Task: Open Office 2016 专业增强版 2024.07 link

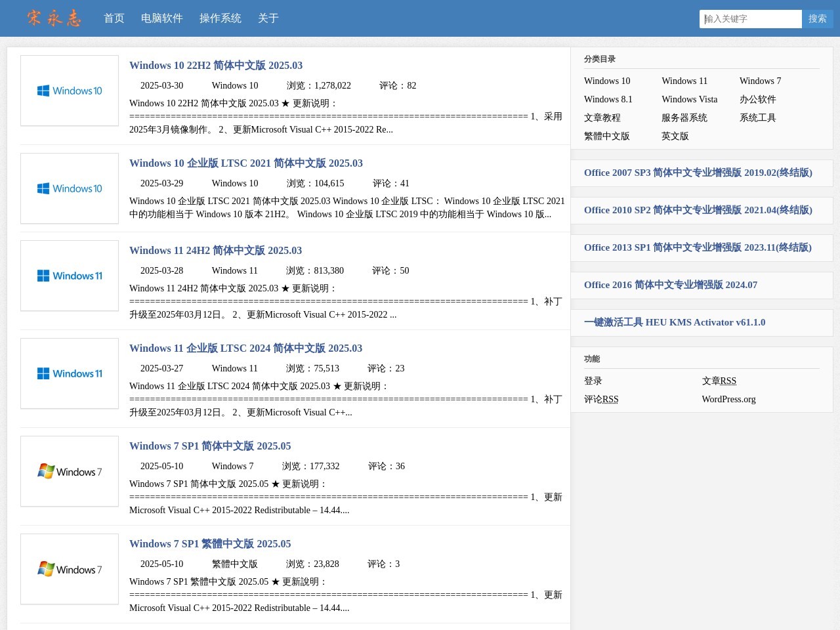Action: (x=671, y=285)
